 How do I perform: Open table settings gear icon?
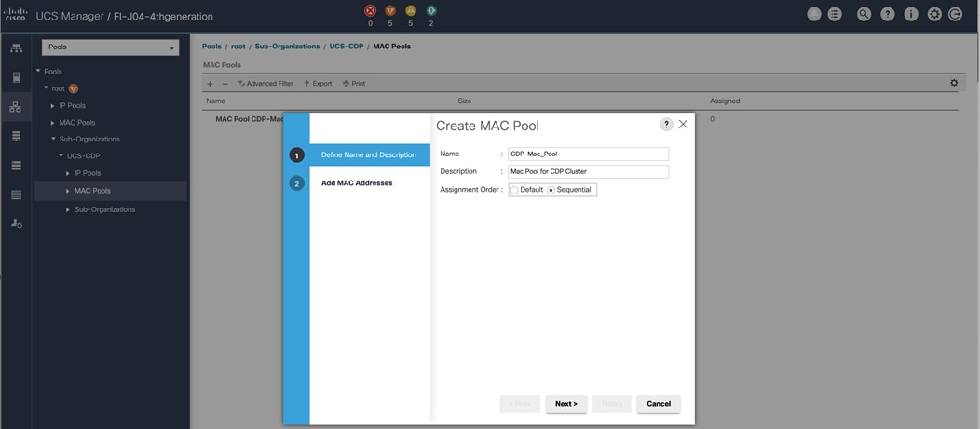[954, 83]
